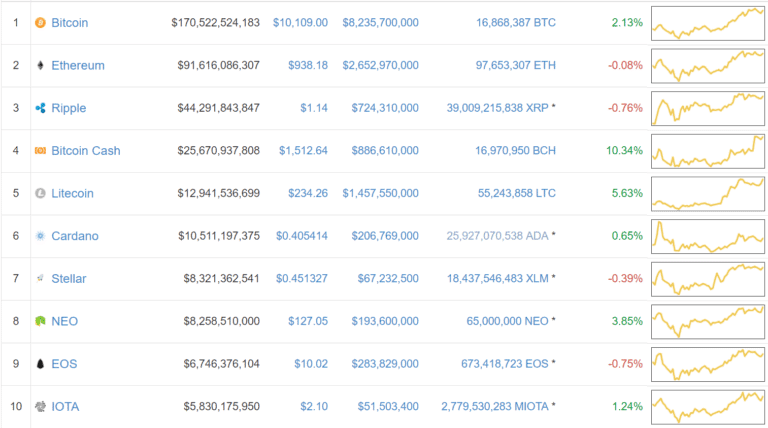The width and height of the screenshot is (768, 428).
Task: Click EOS price $10.02
Action: pyautogui.click(x=311, y=364)
